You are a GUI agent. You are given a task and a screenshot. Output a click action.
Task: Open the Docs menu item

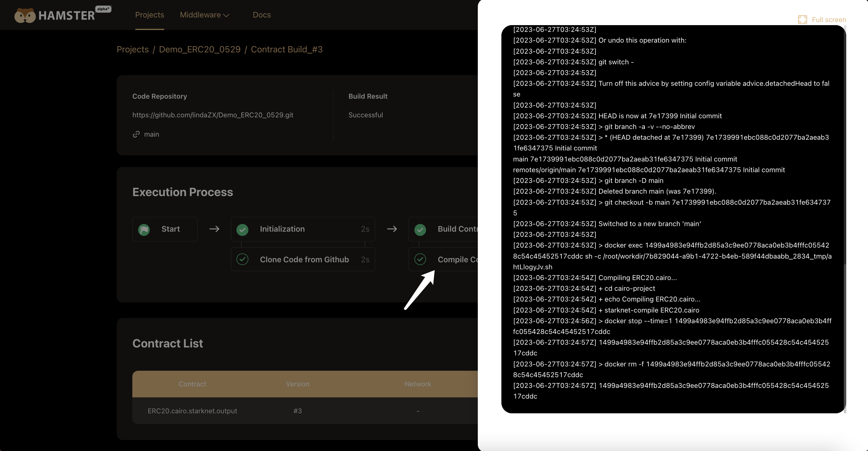262,15
